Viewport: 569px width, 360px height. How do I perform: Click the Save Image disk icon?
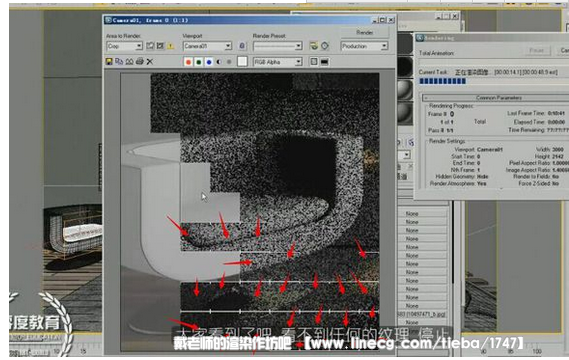[x=109, y=62]
